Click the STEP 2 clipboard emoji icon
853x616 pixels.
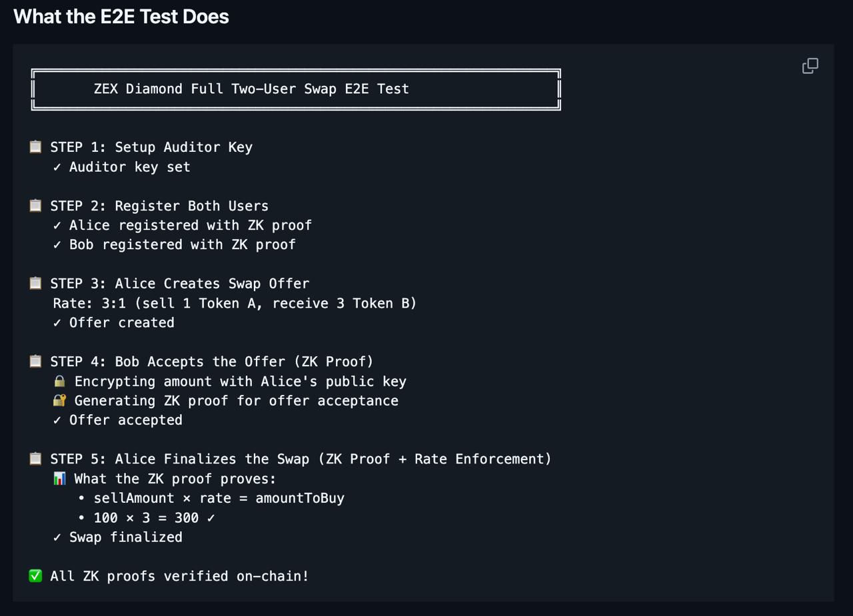click(x=36, y=205)
